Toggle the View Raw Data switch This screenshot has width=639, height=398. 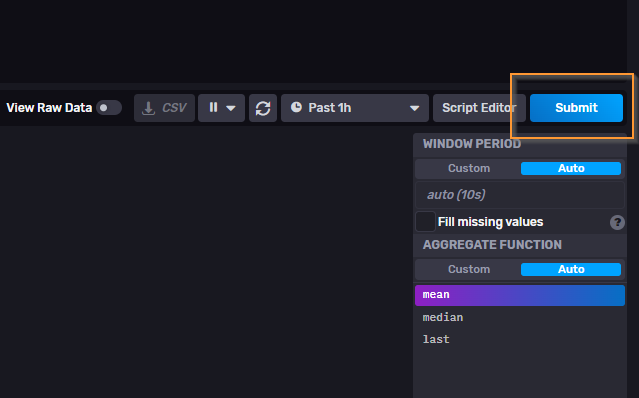109,108
